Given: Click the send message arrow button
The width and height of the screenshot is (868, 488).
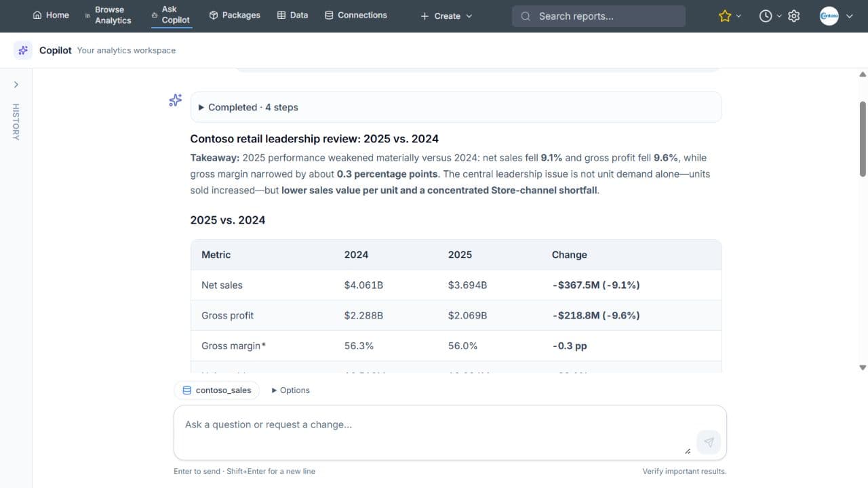Looking at the screenshot, I should point(709,442).
